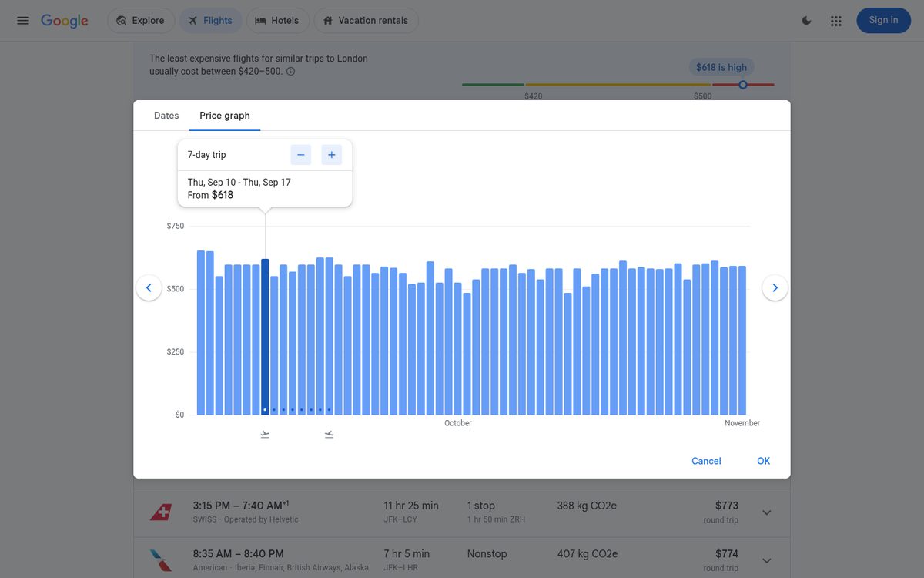The height and width of the screenshot is (578, 924).
Task: Click the American Airlines logo
Action: coord(160,560)
